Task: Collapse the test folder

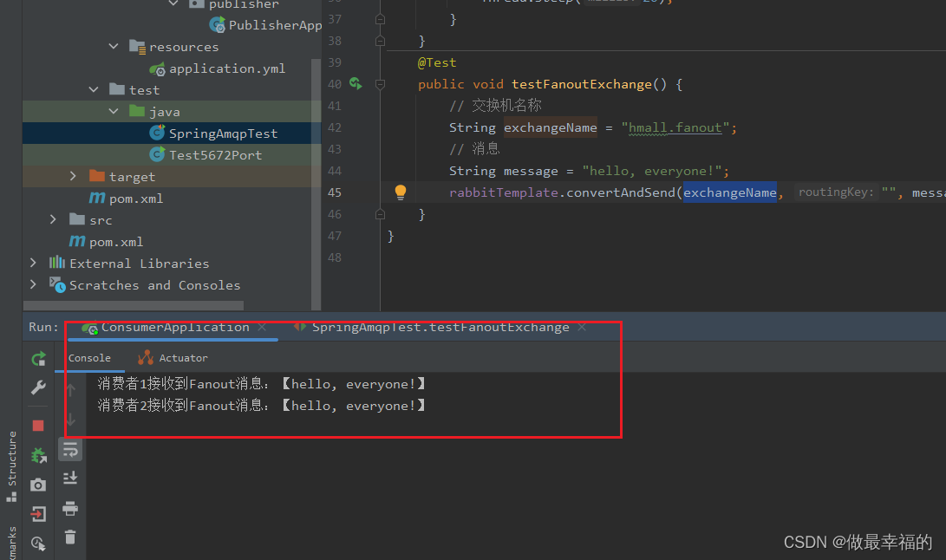Action: [x=94, y=90]
